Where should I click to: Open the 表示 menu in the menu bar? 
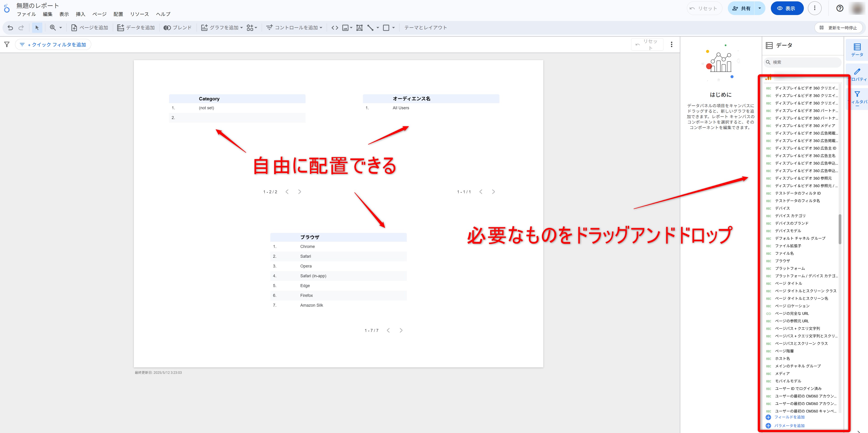[64, 14]
